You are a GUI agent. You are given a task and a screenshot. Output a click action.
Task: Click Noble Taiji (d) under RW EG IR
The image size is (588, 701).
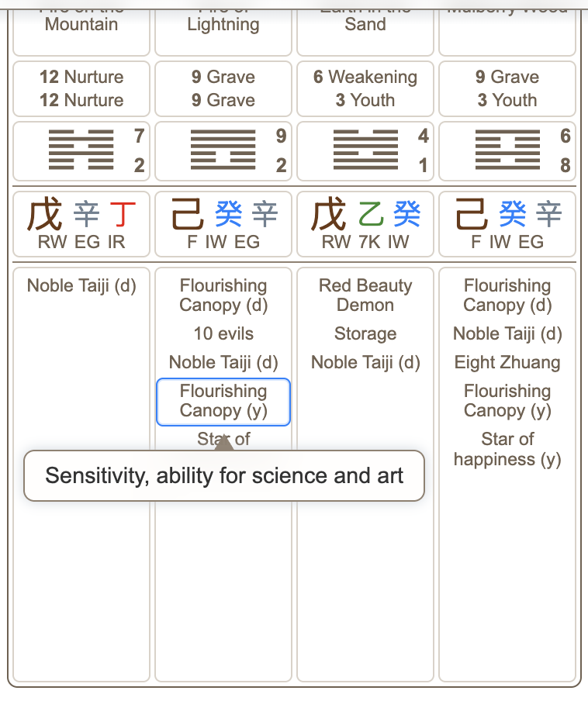[81, 285]
